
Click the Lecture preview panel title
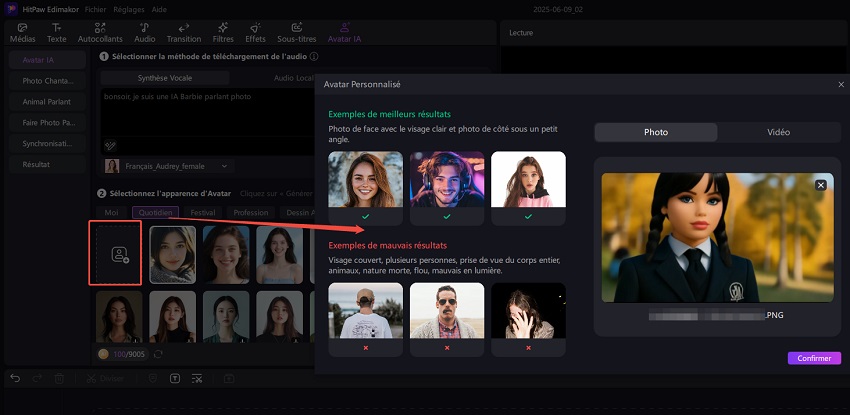521,33
